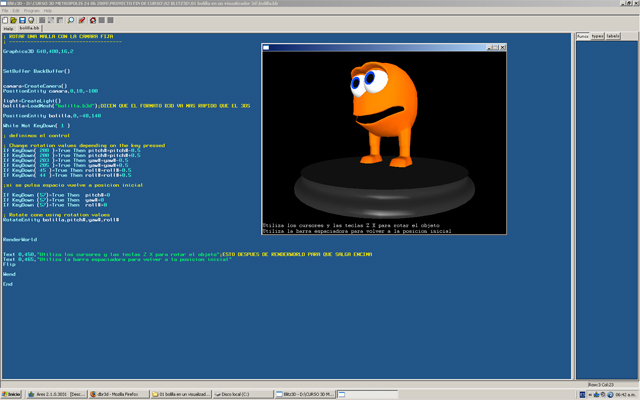The height and width of the screenshot is (400, 640).
Task: Switch to the labels side panel tab
Action: (613, 36)
